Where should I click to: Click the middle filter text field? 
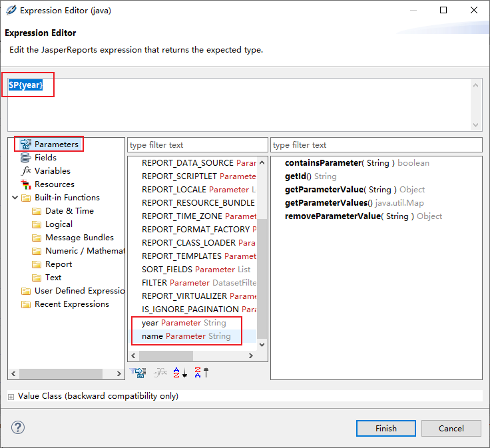pyautogui.click(x=198, y=145)
